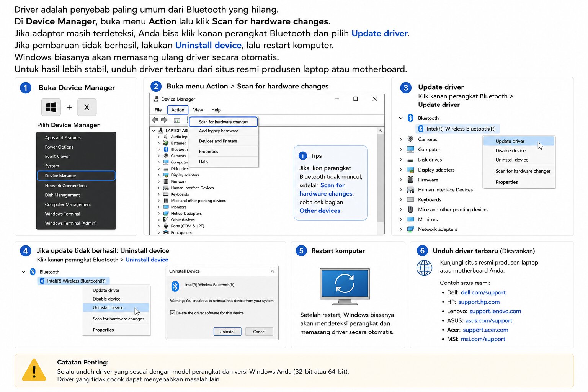The width and height of the screenshot is (588, 392).
Task: Click the vertical scrollbar in the Device Manager window
Action: pos(380,178)
